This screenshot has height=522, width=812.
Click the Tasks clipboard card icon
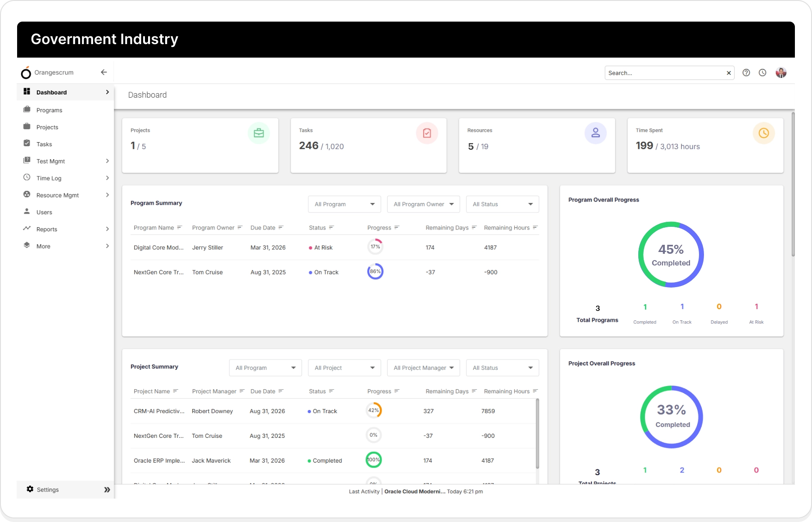427,133
